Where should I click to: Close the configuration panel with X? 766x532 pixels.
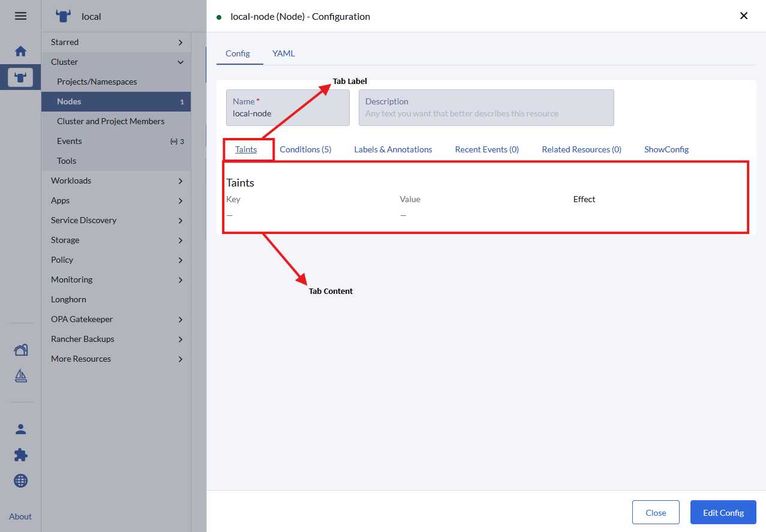(x=743, y=16)
